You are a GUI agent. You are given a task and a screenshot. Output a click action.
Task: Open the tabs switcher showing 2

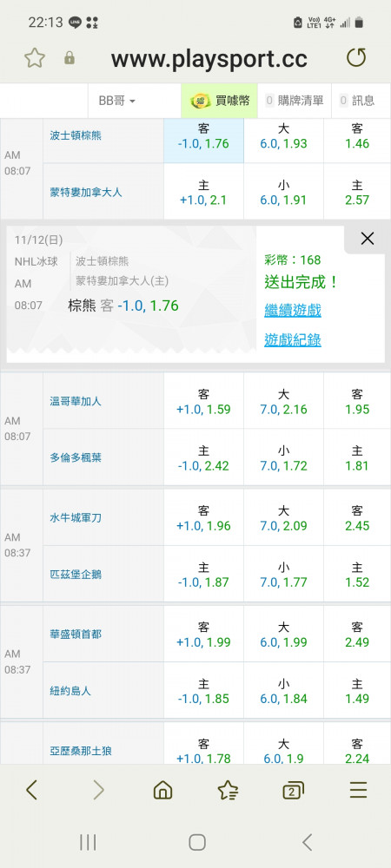pyautogui.click(x=293, y=790)
